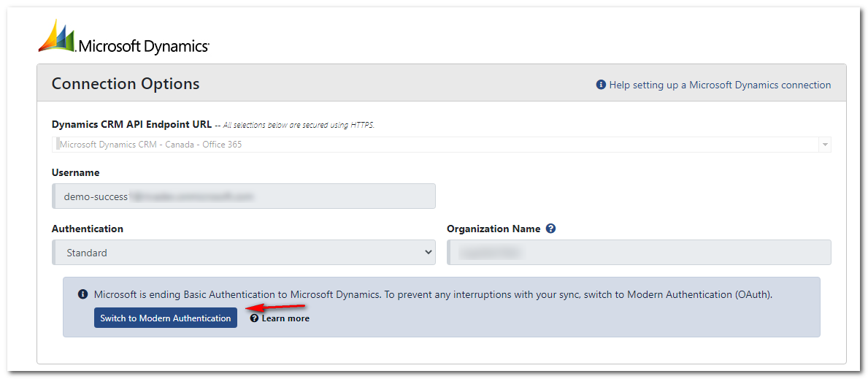Open the Dynamics CRM API Endpoint URL dropdown
Image resolution: width=868 pixels, height=379 pixels.
(438, 145)
